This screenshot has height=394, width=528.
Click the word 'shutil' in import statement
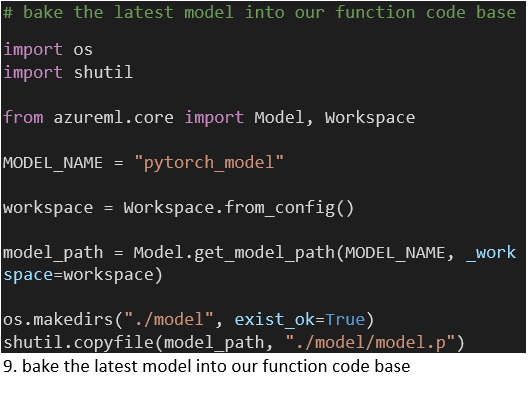pyautogui.click(x=103, y=72)
